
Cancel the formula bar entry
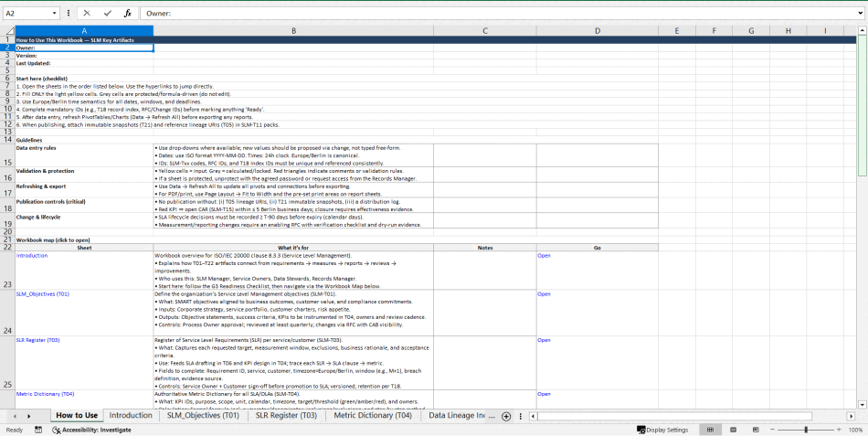pos(87,14)
